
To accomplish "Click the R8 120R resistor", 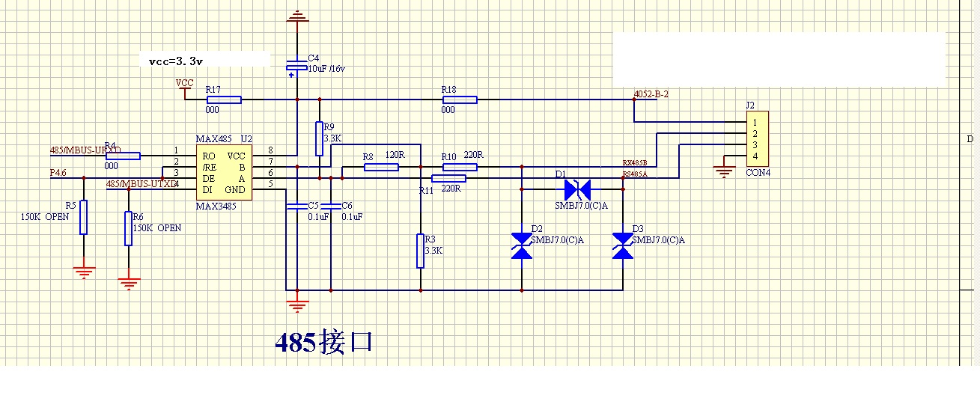I will click(x=381, y=167).
